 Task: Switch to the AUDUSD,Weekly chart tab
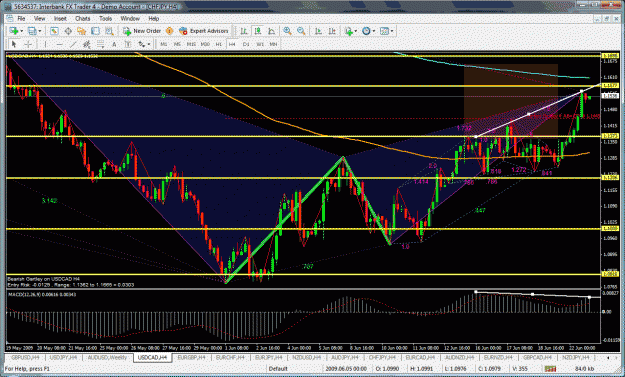(x=107, y=357)
